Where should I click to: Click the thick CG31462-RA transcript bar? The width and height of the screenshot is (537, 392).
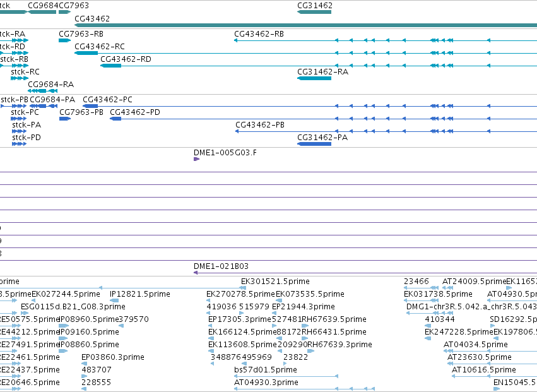click(x=314, y=78)
